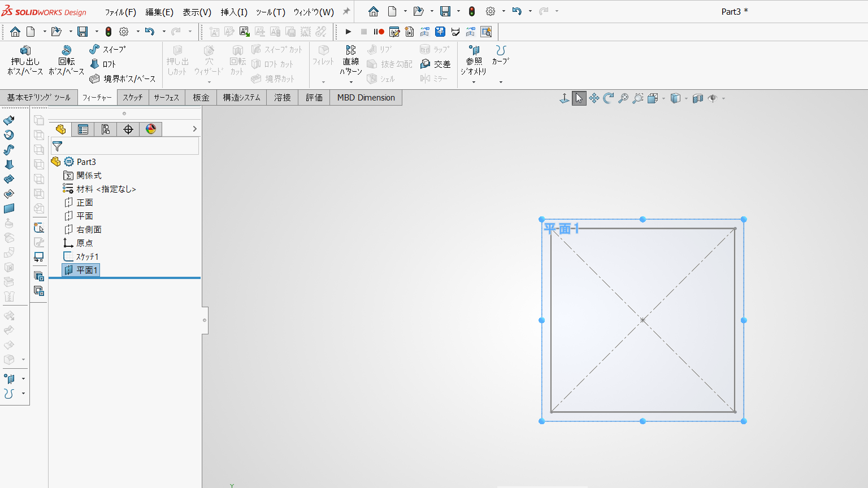The height and width of the screenshot is (488, 868).
Task: Open the Tools (ツール) menu
Action: point(270,12)
